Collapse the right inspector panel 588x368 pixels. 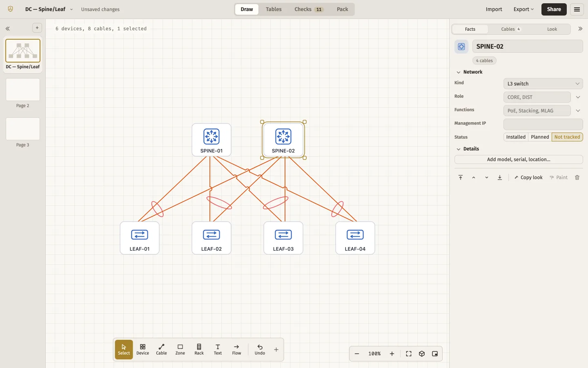tap(580, 29)
